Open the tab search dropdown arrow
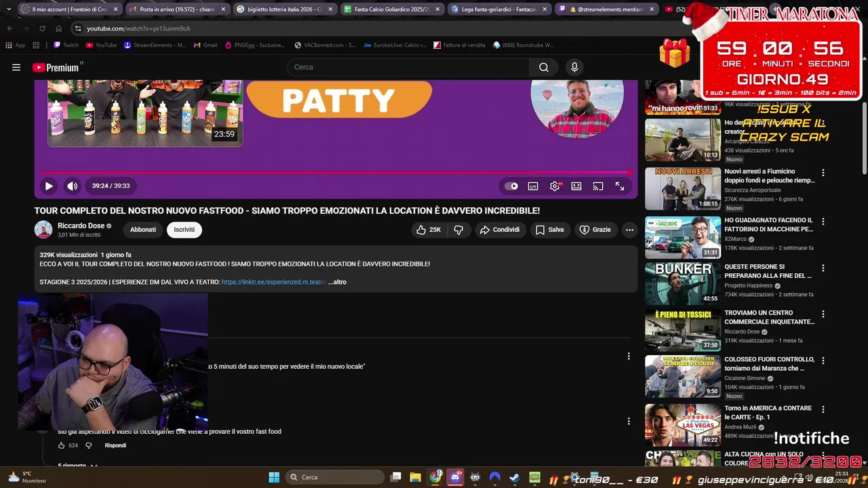This screenshot has width=868, height=488. [8, 9]
